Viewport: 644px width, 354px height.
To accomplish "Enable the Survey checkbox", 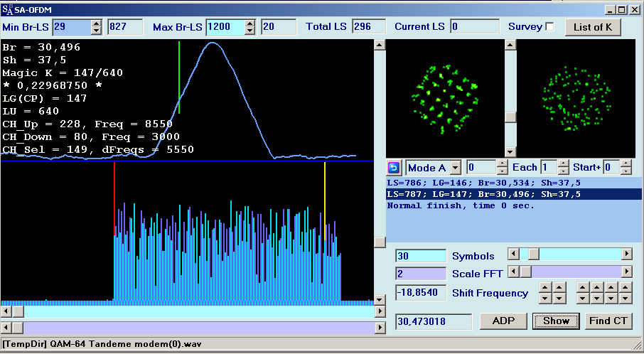I will (549, 27).
